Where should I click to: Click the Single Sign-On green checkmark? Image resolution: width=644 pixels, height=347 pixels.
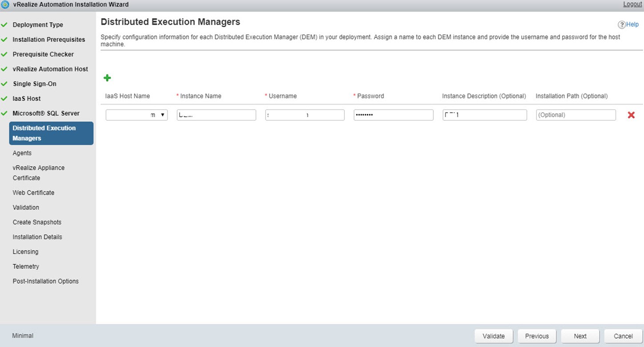(4, 84)
